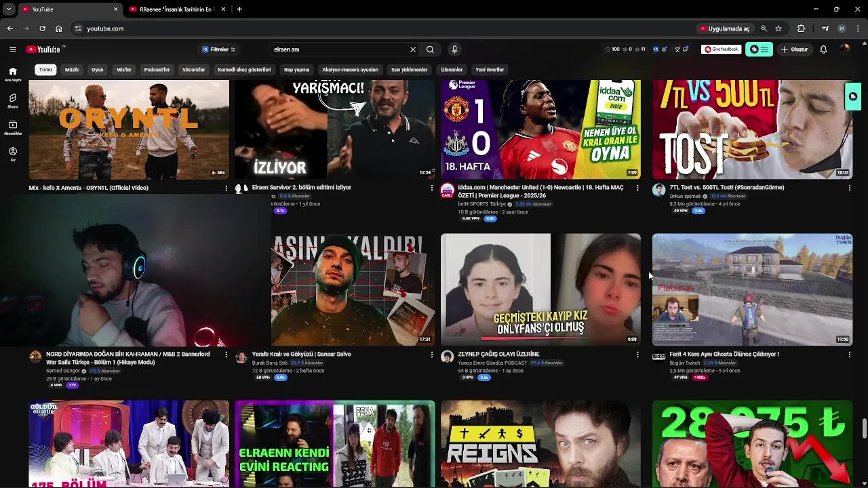Open options for NORD DİYARINDA video

[226, 354]
